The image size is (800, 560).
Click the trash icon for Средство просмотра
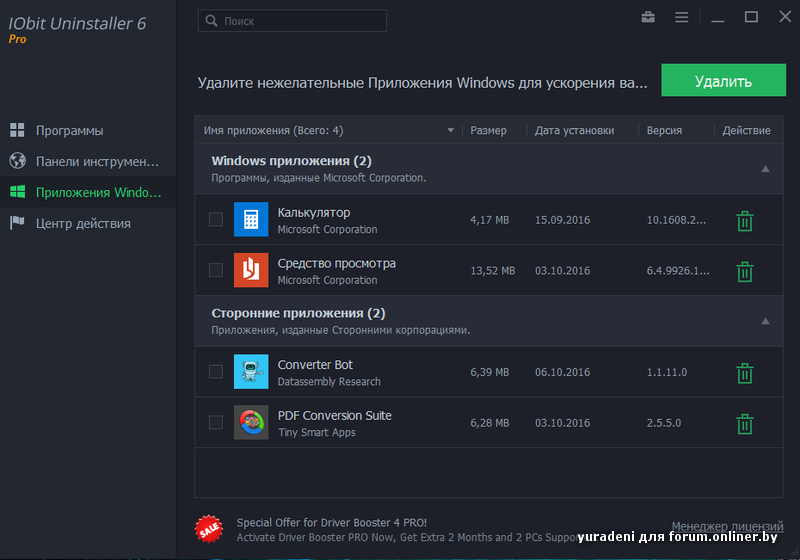pos(744,271)
